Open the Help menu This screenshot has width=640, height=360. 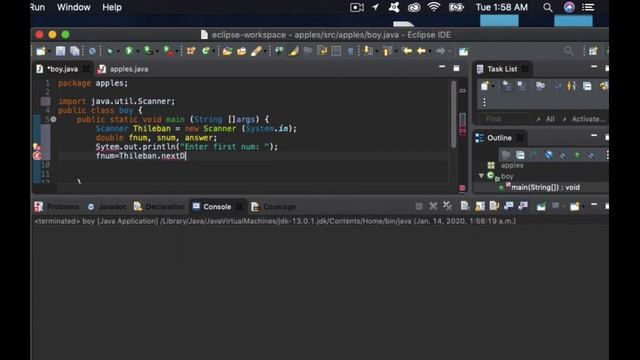pyautogui.click(x=111, y=7)
